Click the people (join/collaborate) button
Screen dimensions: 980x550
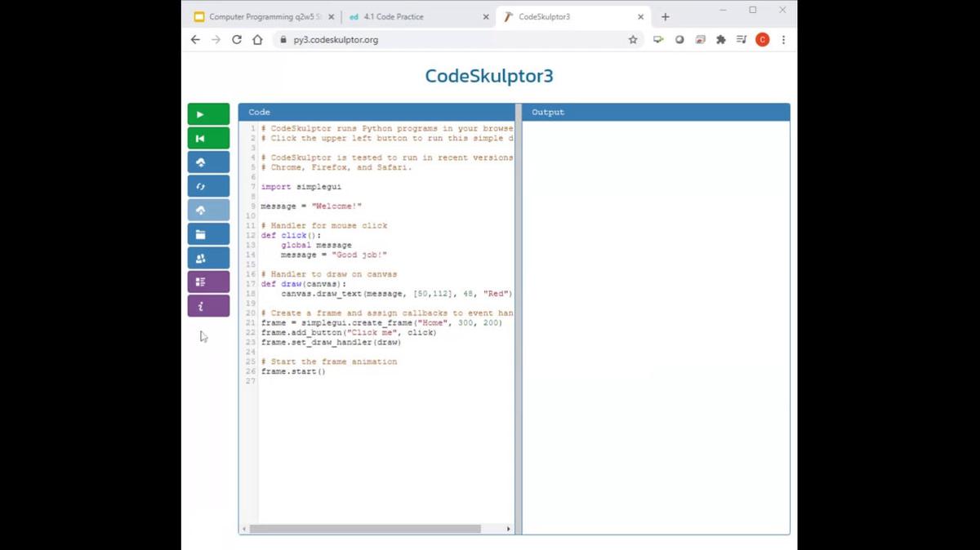(x=208, y=258)
